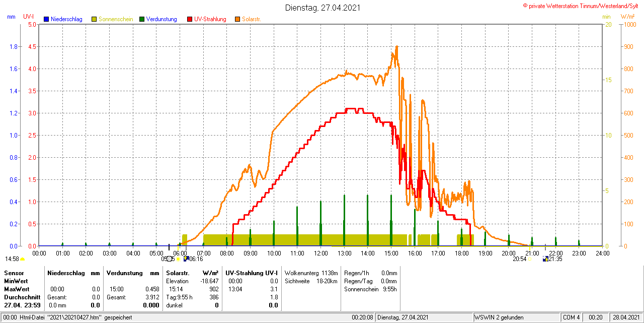The width and height of the screenshot is (644, 323).
Task: Click the orange 'W/m²' axis unit label
Action: (627, 17)
